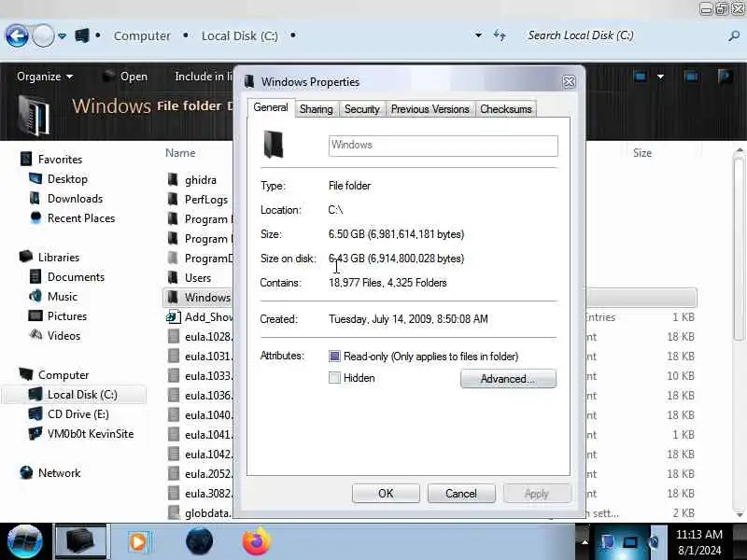Image resolution: width=747 pixels, height=560 pixels.
Task: Show hidden tray icons arrow
Action: click(x=585, y=541)
